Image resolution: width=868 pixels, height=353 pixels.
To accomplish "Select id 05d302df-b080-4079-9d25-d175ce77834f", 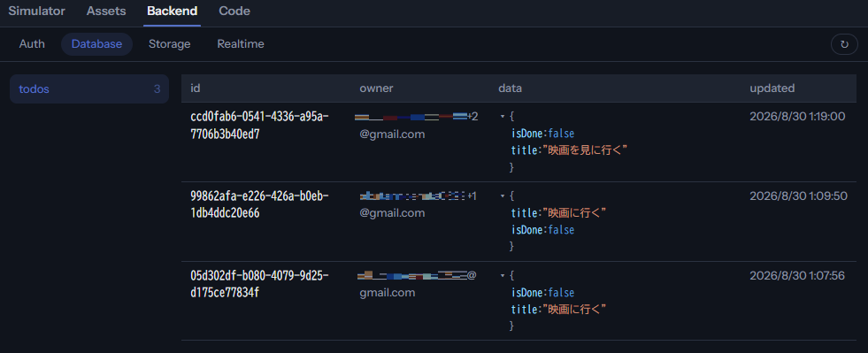I will 259,284.
